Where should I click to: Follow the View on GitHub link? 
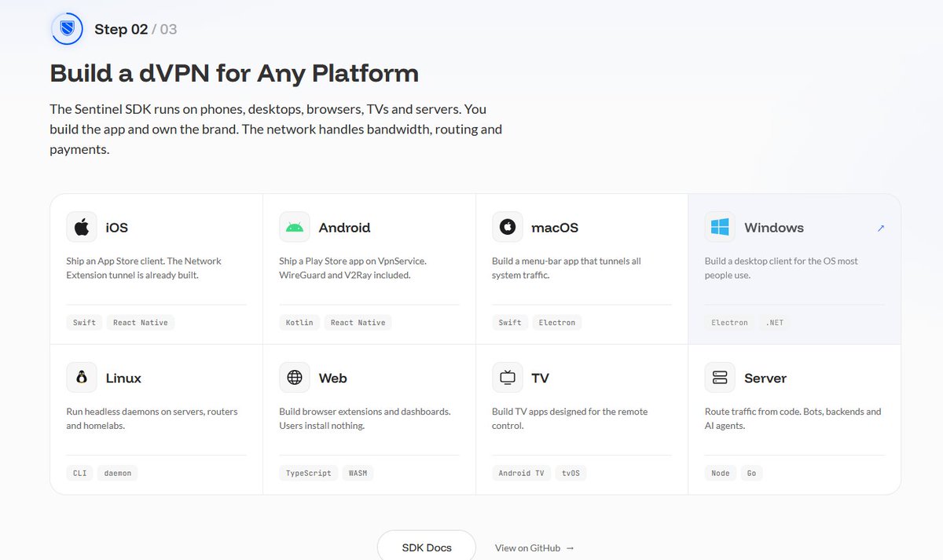coord(534,547)
